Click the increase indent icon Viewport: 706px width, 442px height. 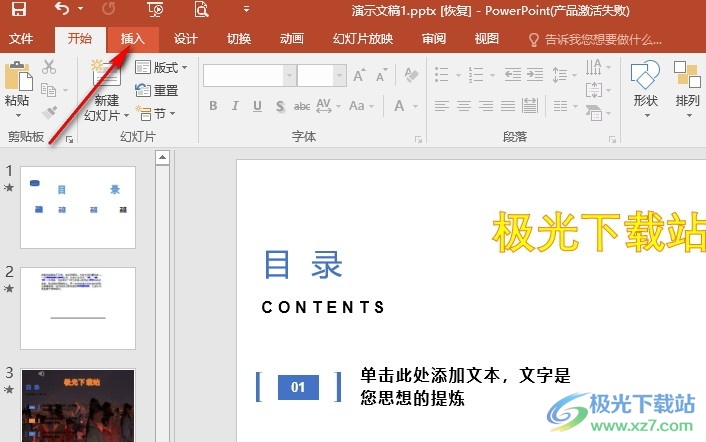[534, 74]
